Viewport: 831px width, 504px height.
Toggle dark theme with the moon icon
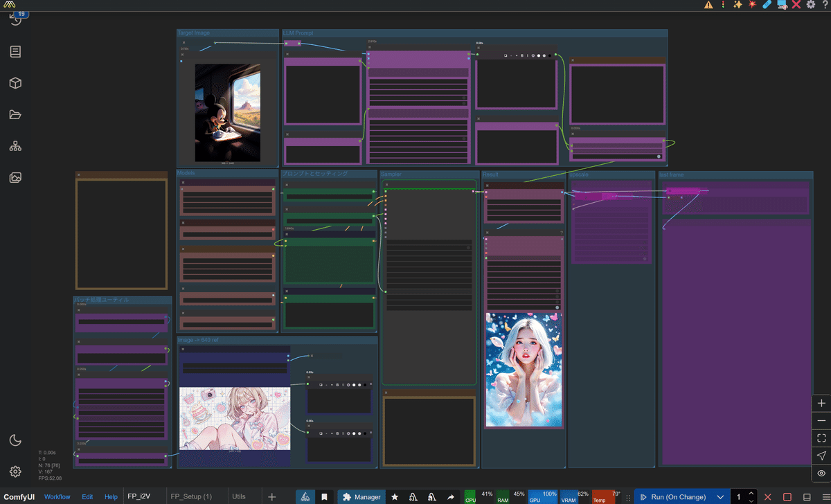coord(16,440)
